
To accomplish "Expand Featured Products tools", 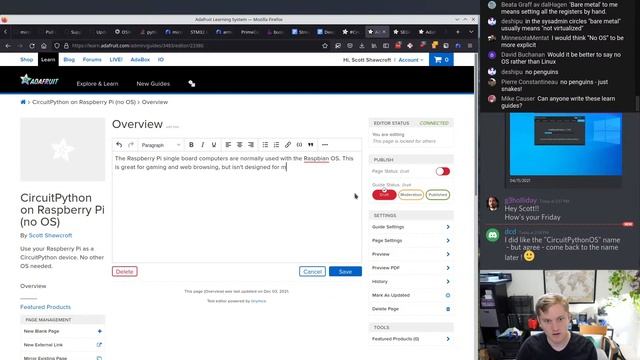I will [x=411, y=339].
